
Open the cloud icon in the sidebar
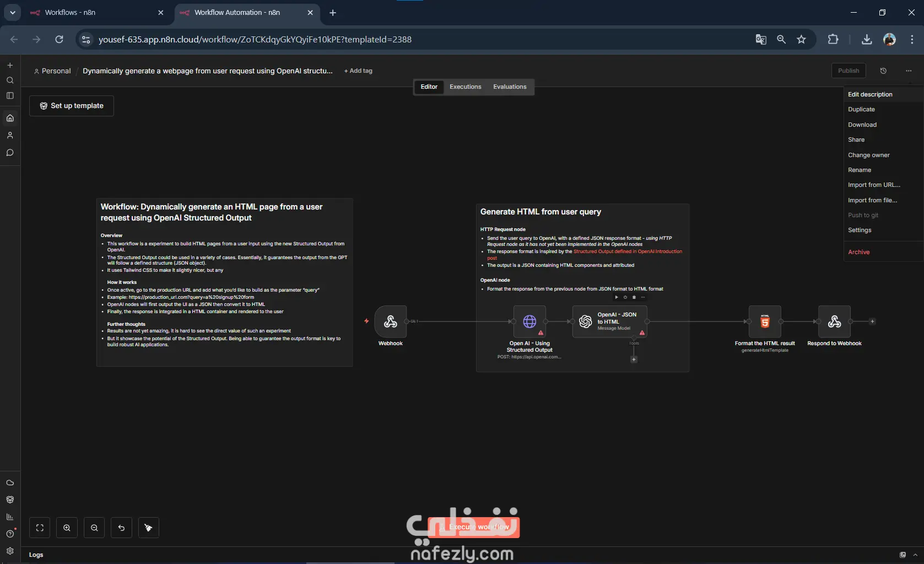pos(10,482)
